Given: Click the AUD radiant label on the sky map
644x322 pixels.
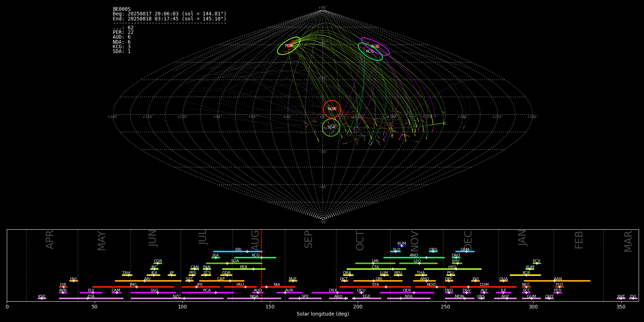Looking at the screenshot, I should coord(375,47).
